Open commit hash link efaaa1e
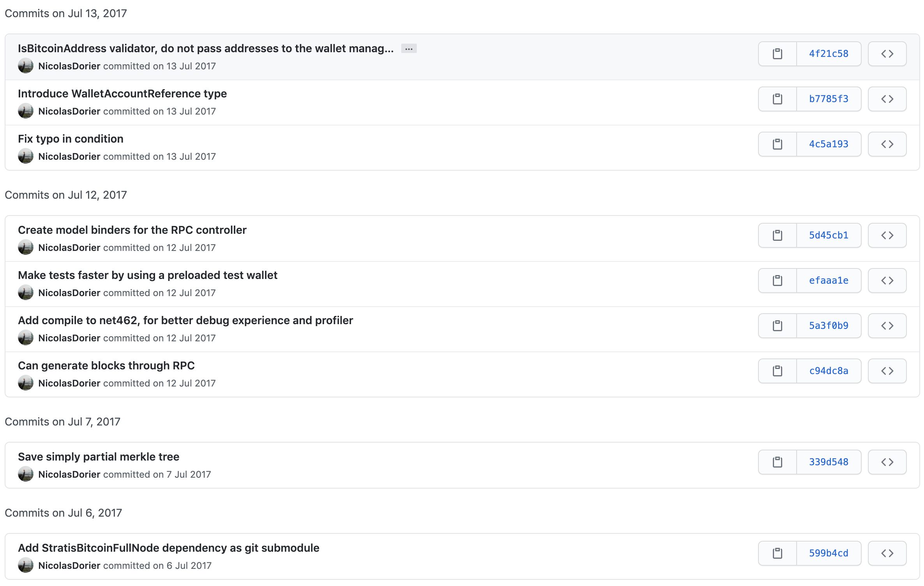924x586 pixels. click(829, 281)
